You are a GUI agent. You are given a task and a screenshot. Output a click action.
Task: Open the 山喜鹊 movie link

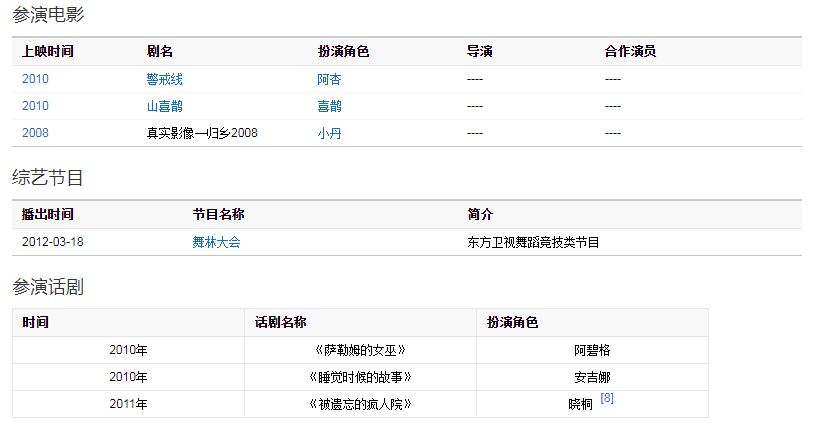164,106
